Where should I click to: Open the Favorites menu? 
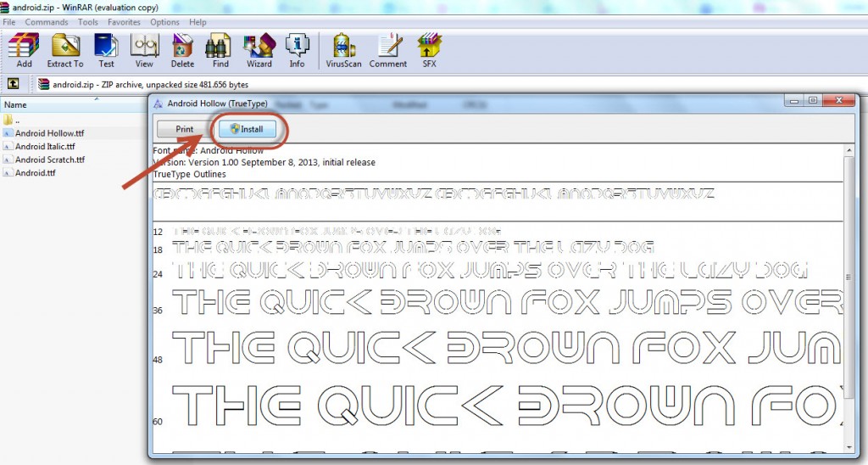coord(124,22)
